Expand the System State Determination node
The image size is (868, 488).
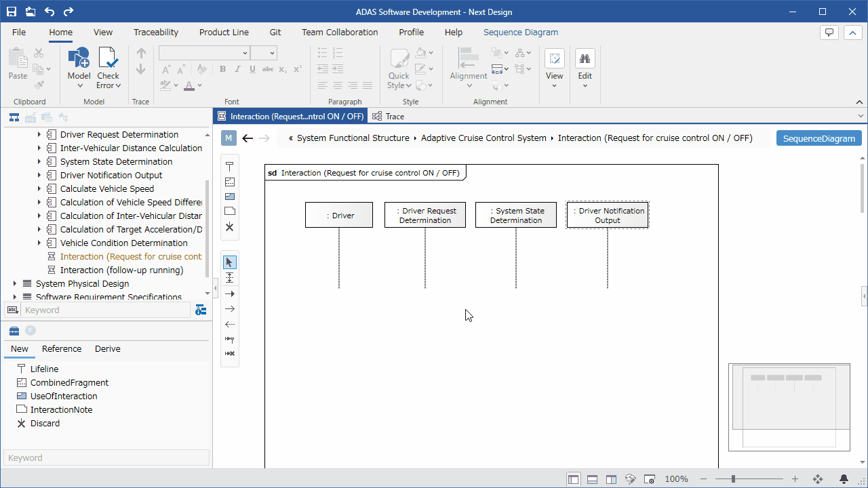point(39,161)
